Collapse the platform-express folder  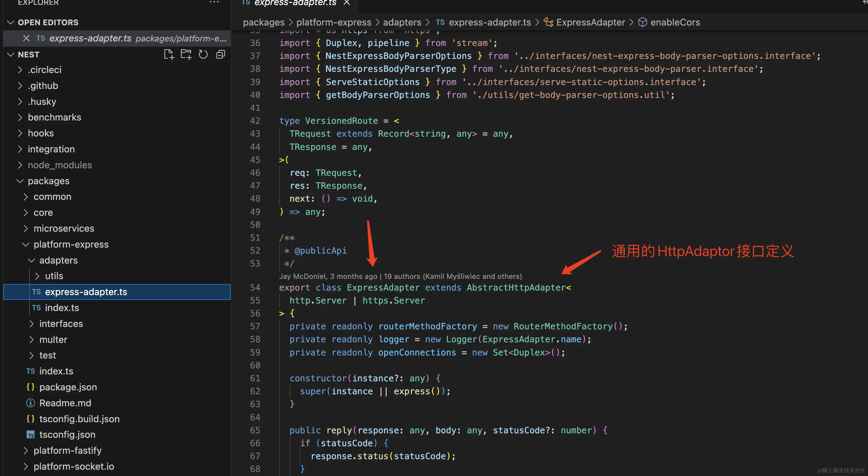(x=26, y=244)
